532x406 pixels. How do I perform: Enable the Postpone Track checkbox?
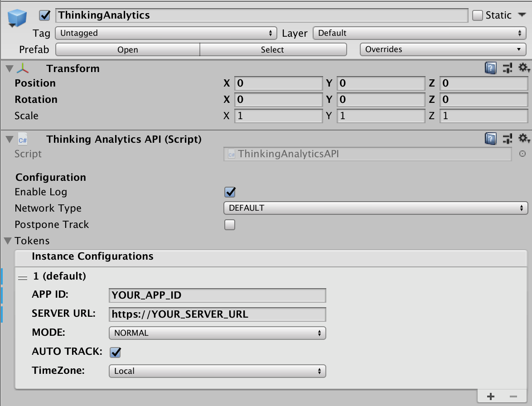230,224
